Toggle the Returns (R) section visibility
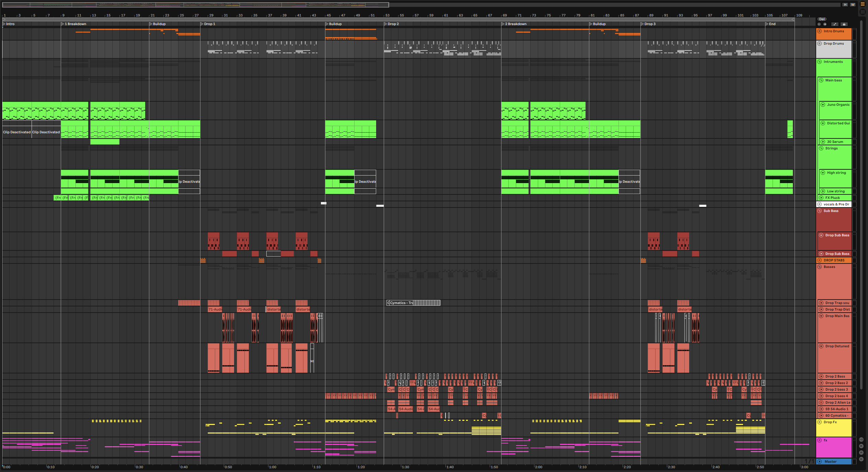868x472 pixels. point(861,446)
